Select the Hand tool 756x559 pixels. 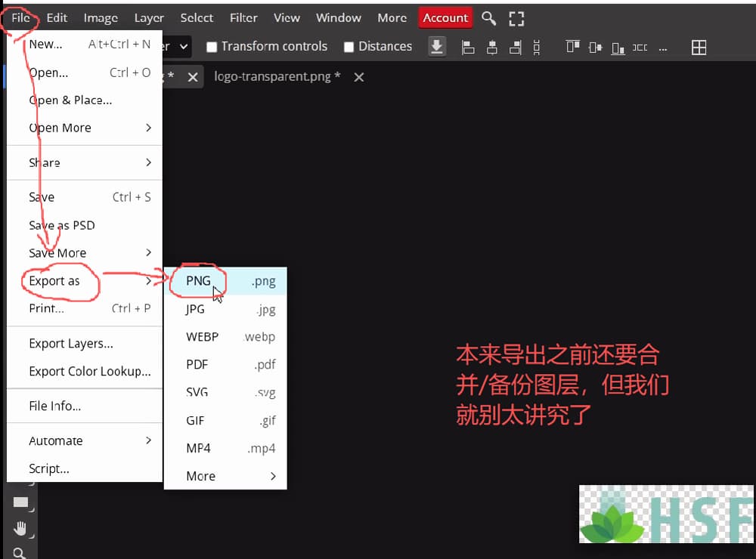[20, 529]
